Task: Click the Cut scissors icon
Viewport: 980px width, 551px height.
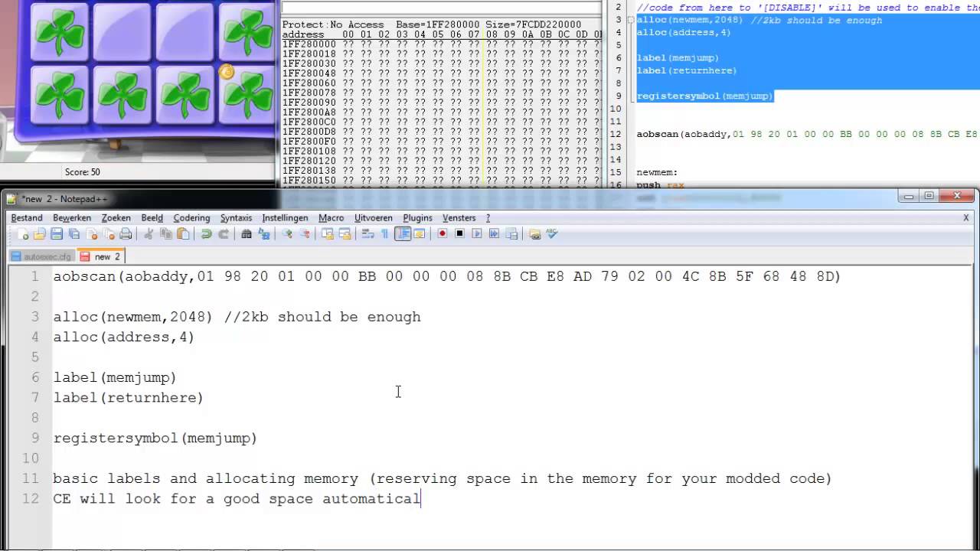Action: pos(149,233)
